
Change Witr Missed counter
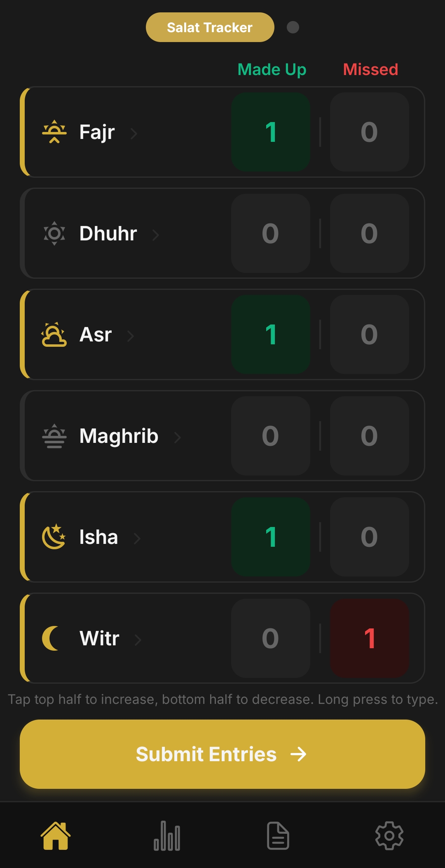pyautogui.click(x=370, y=638)
